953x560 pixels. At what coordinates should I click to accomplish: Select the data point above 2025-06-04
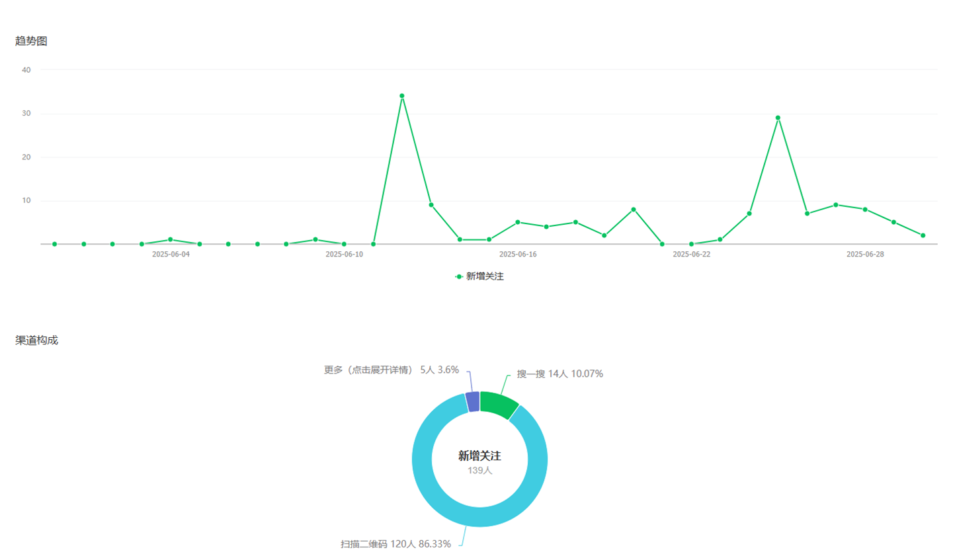pos(171,239)
